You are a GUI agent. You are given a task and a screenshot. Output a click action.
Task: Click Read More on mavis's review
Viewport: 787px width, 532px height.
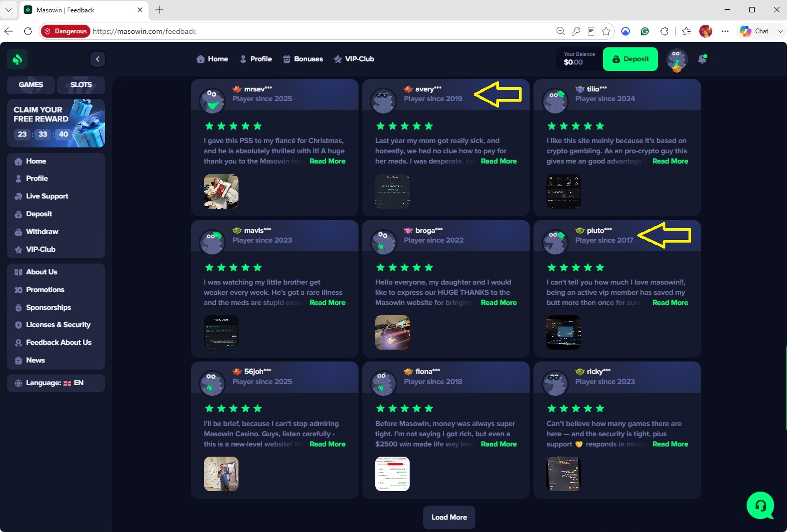[327, 303]
